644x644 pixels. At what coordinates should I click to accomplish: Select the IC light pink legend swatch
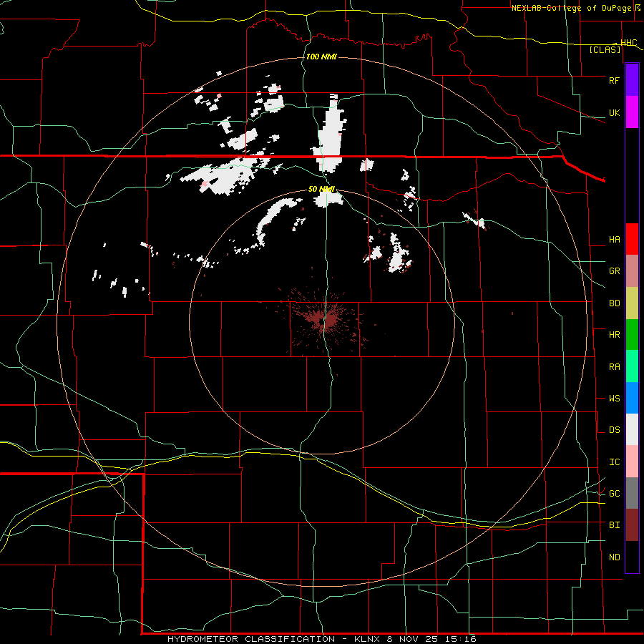pos(632,462)
